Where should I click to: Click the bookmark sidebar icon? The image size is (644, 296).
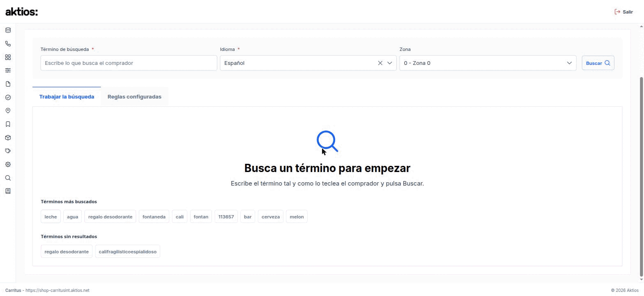point(8,124)
